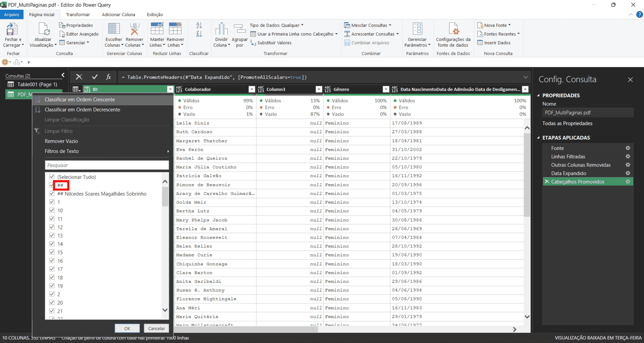Open the Adicionar Coluna tab

click(x=118, y=14)
